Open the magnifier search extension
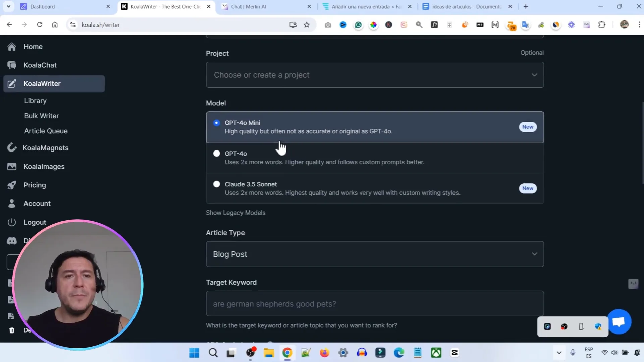644x362 pixels. [x=419, y=25]
